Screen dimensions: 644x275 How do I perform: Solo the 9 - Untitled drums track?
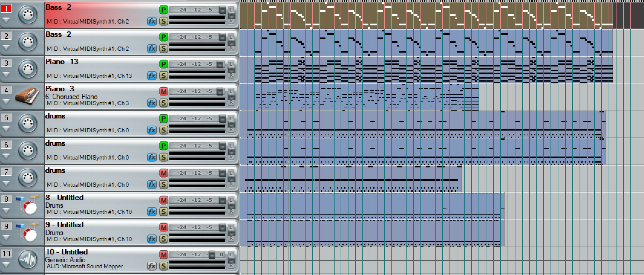point(163,239)
